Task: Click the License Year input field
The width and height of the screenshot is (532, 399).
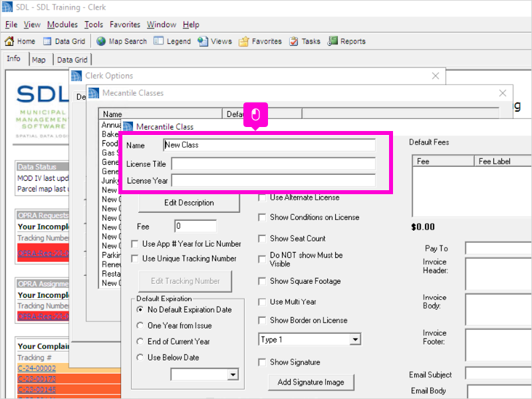Action: coord(273,180)
